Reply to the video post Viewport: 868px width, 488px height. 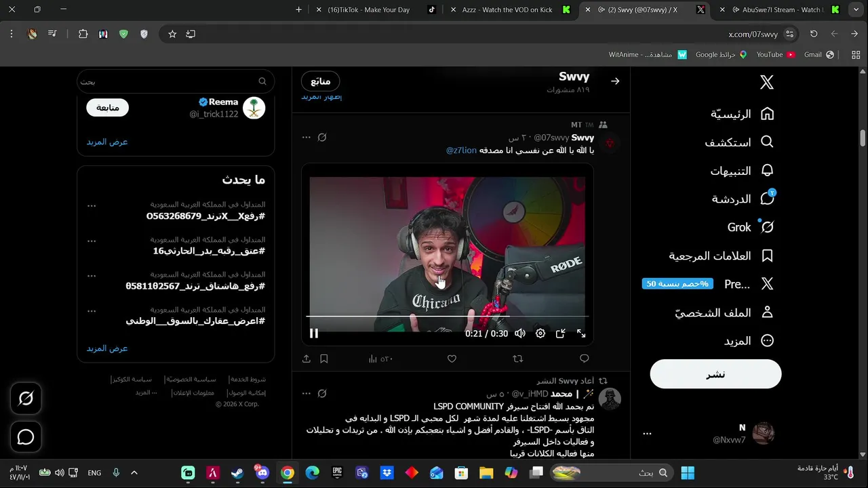584,359
